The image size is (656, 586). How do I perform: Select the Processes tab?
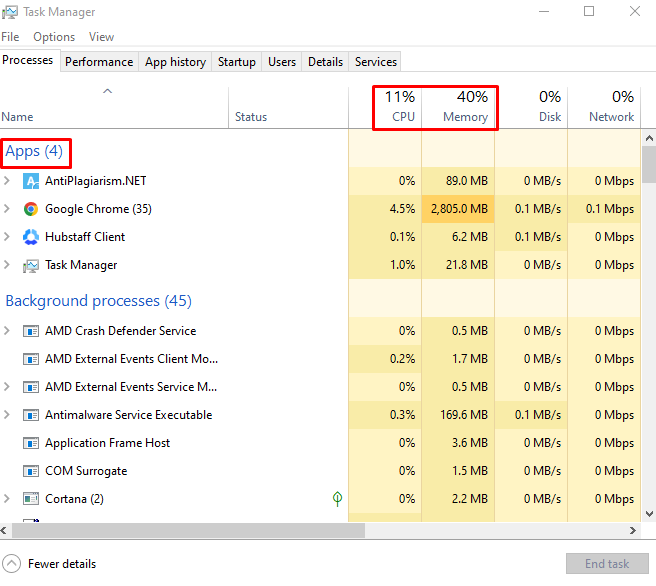(28, 60)
